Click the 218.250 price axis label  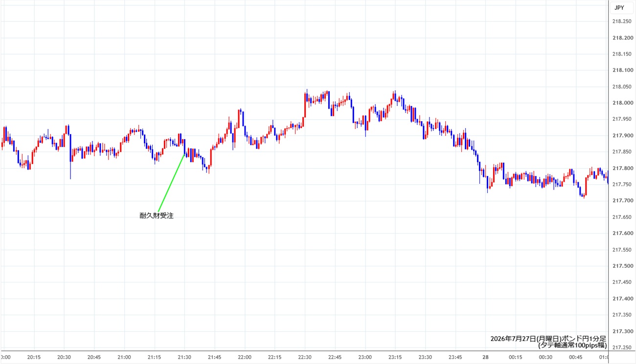pyautogui.click(x=621, y=21)
